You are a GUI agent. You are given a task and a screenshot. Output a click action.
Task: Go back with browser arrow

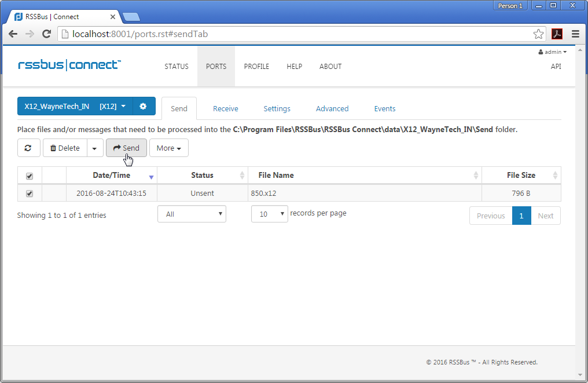coord(13,34)
